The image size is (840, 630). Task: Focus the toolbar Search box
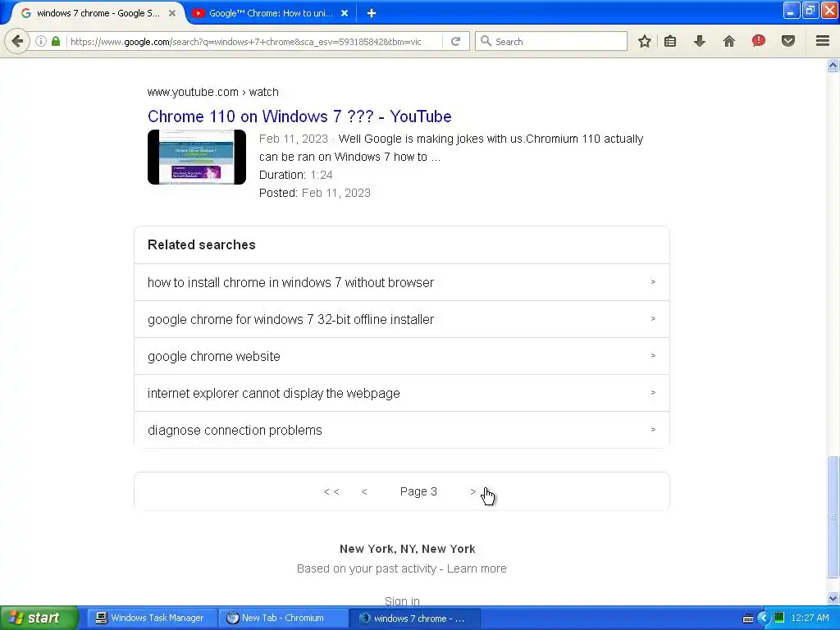(x=550, y=41)
